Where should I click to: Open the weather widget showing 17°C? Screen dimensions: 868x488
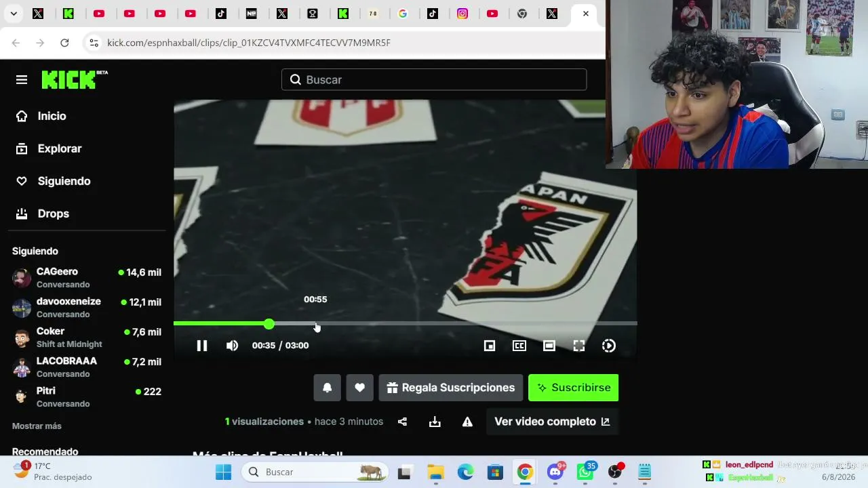pyautogui.click(x=52, y=471)
